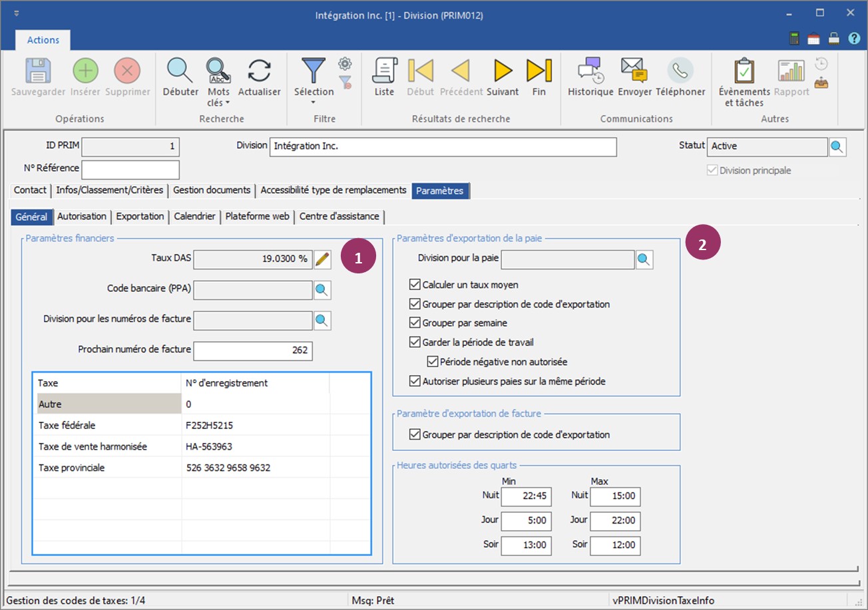The image size is (868, 610).
Task: Open the Historique communications icon
Action: pyautogui.click(x=590, y=71)
